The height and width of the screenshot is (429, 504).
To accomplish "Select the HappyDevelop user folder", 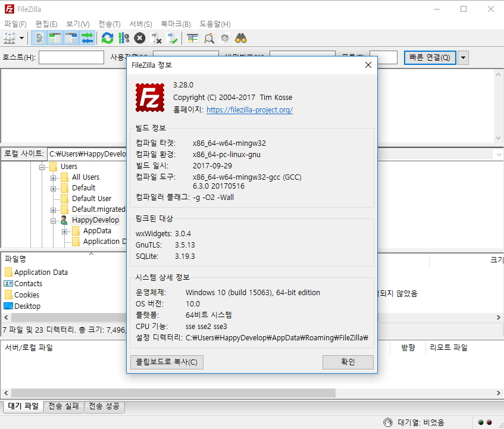I will pos(95,220).
